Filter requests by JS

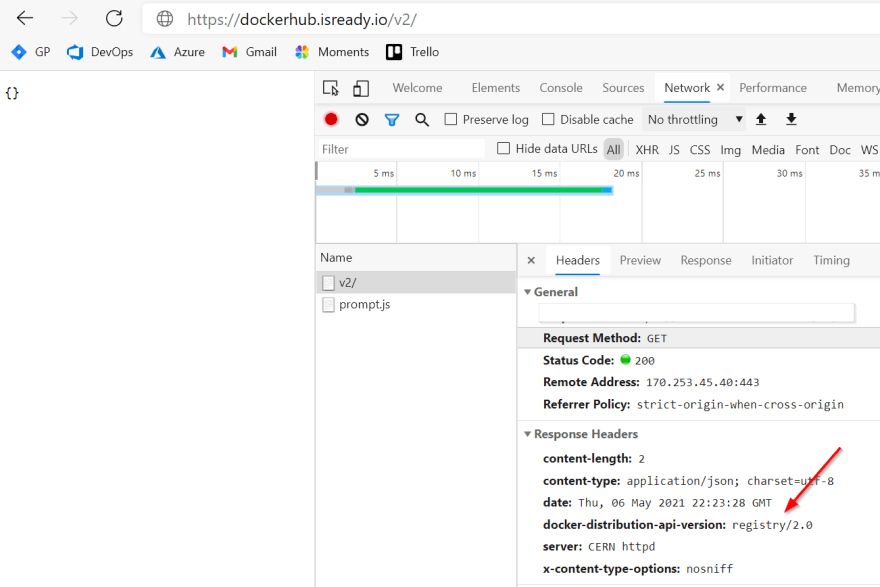(674, 150)
